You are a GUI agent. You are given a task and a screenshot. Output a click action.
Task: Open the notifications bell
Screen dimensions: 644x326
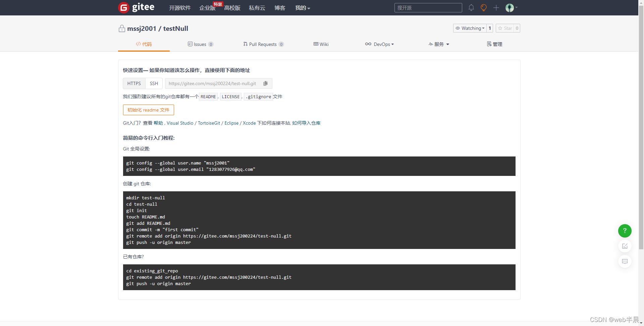pos(471,7)
